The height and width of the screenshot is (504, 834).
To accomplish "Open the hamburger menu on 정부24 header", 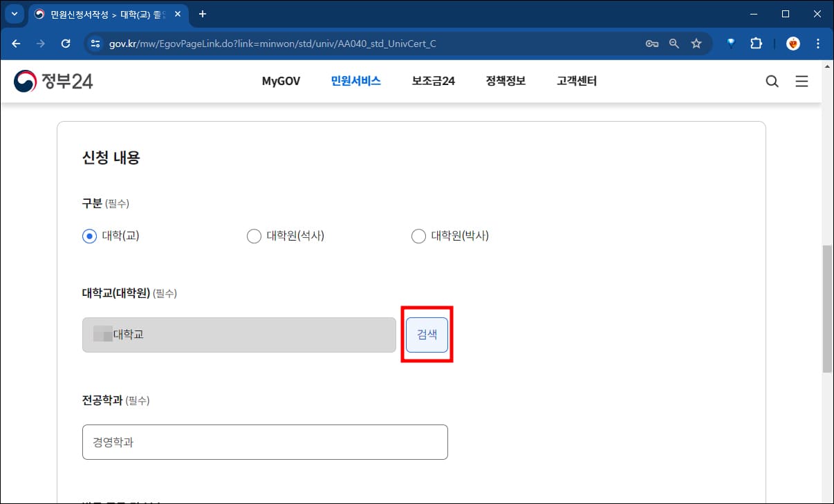I will 801,81.
